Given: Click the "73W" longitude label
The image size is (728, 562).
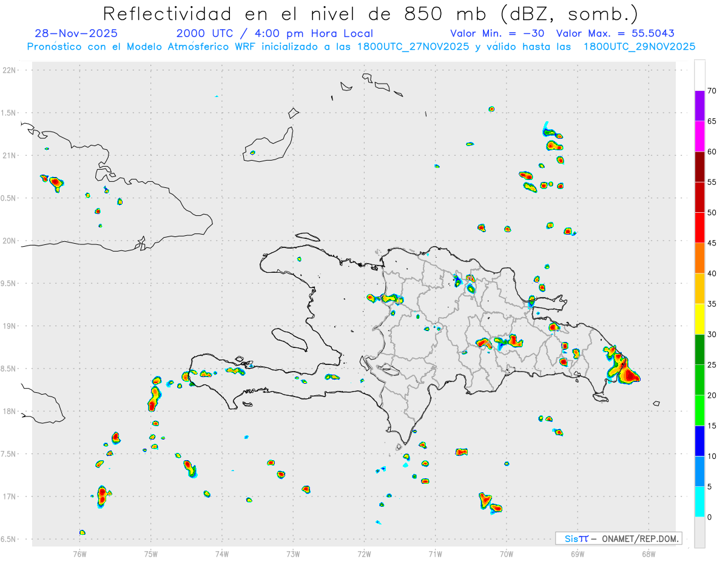Looking at the screenshot, I should coord(293,554).
